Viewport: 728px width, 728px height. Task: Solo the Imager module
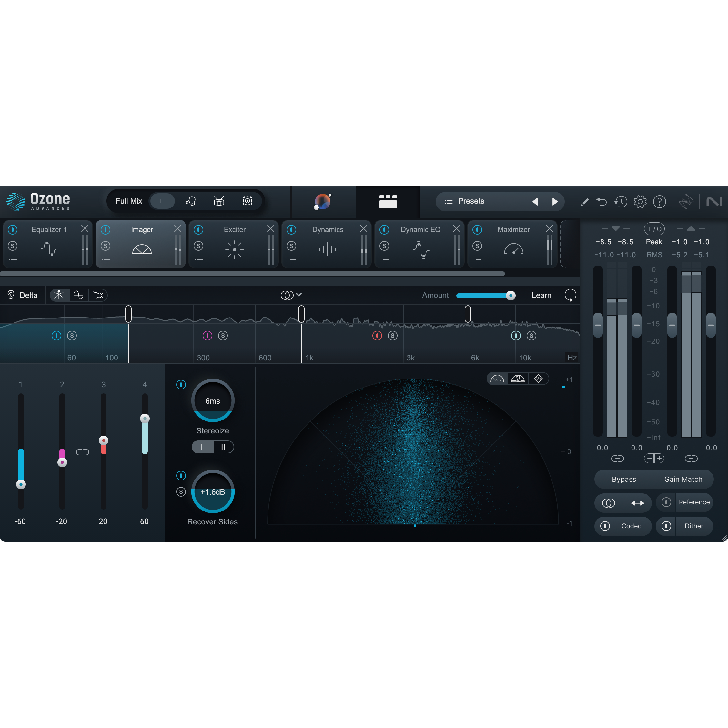pyautogui.click(x=106, y=246)
